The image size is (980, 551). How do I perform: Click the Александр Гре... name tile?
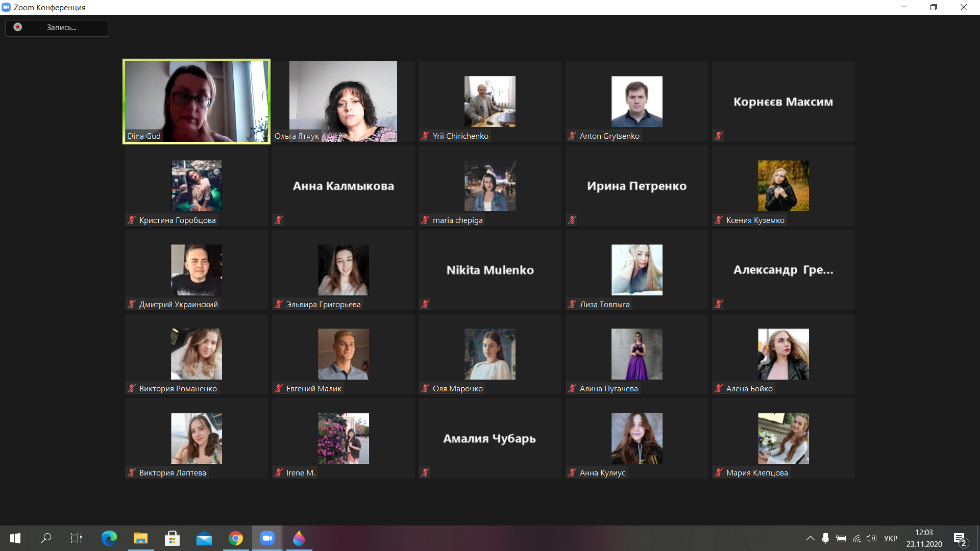pos(783,270)
